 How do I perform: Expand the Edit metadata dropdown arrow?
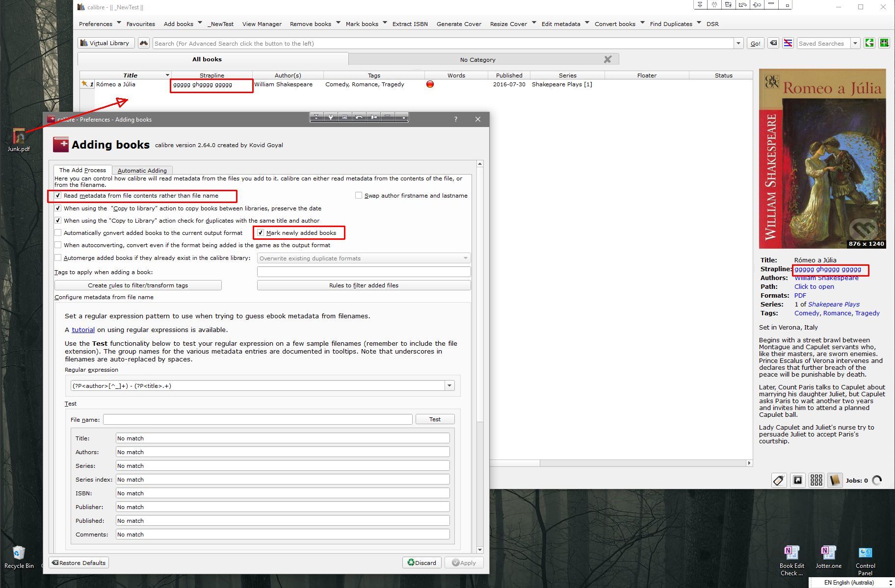(587, 23)
